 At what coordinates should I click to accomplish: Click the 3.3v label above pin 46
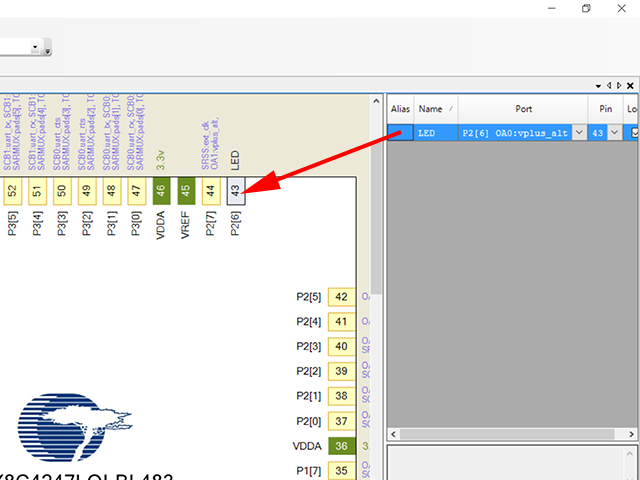point(161,160)
